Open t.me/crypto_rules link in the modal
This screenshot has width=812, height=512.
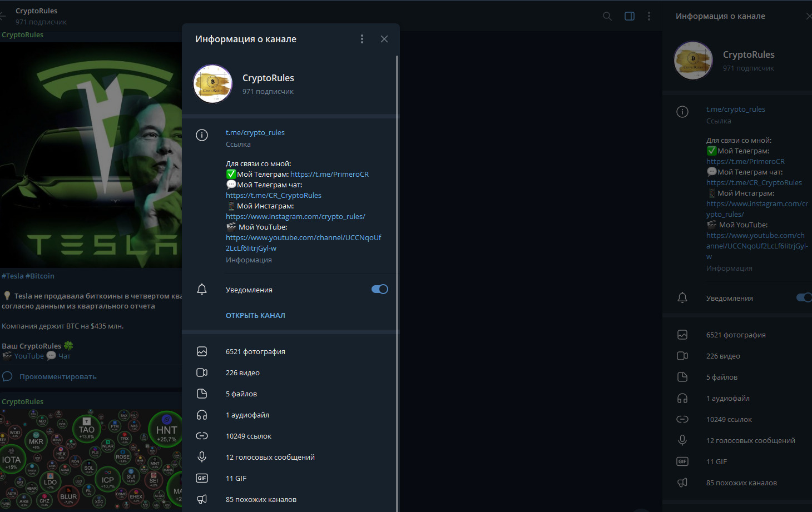pyautogui.click(x=255, y=132)
